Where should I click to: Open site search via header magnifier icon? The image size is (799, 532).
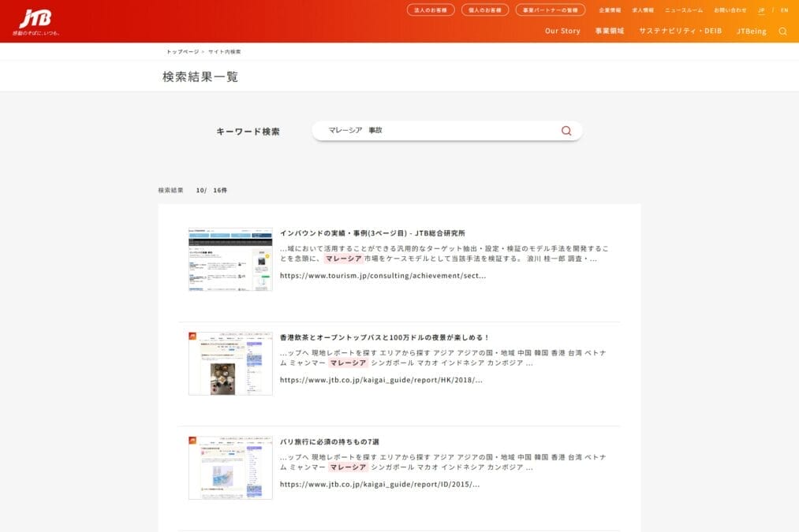(782, 32)
